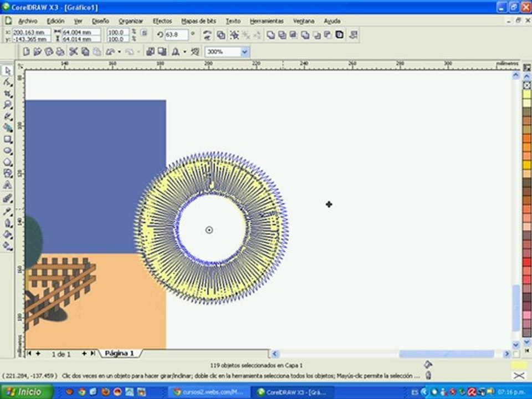This screenshot has width=532, height=399.
Task: Select the Interactive Fill tool
Action: 7,246
